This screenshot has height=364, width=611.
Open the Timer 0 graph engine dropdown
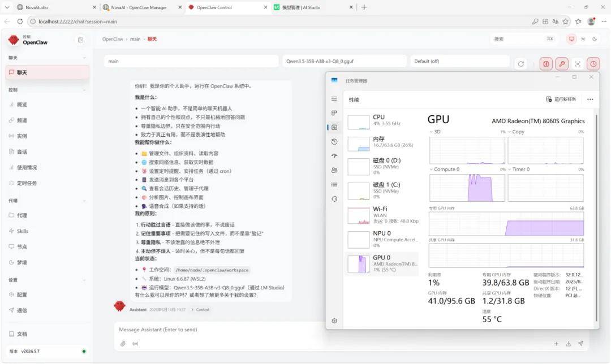[x=519, y=170]
